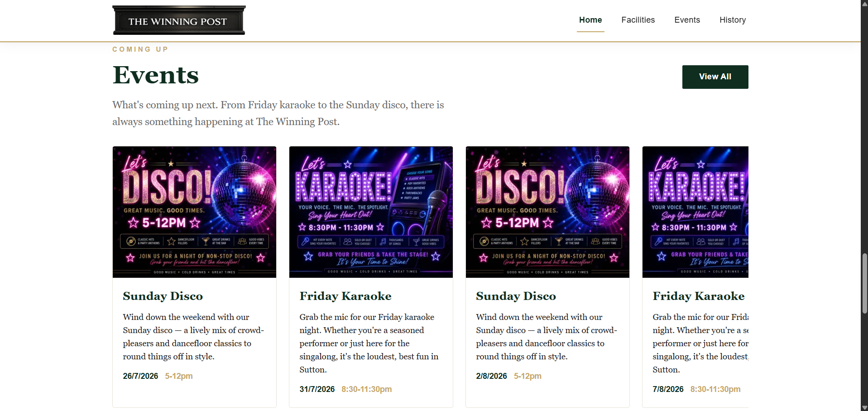The width and height of the screenshot is (868, 411).
Task: Open the History nav link
Action: tap(733, 20)
